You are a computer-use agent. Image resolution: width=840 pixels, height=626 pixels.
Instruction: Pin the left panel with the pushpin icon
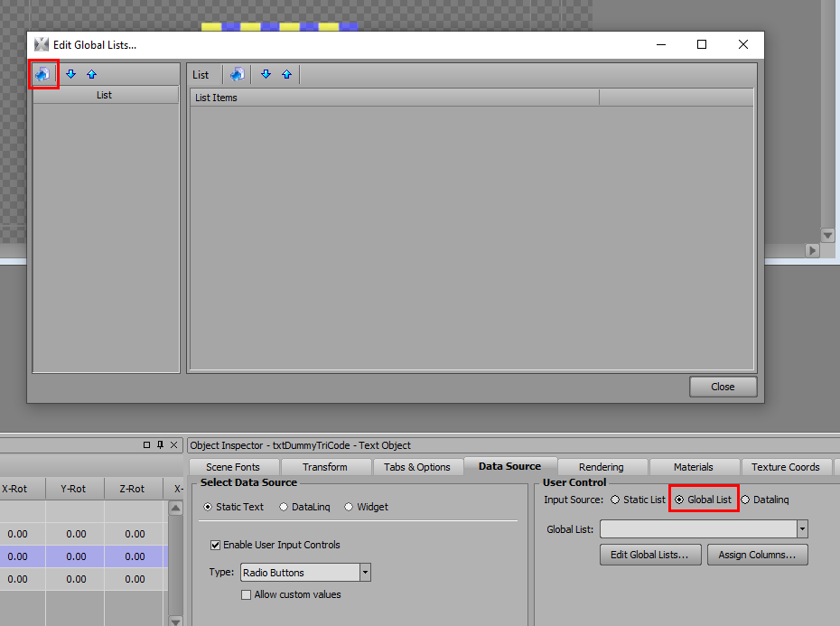pyautogui.click(x=160, y=444)
